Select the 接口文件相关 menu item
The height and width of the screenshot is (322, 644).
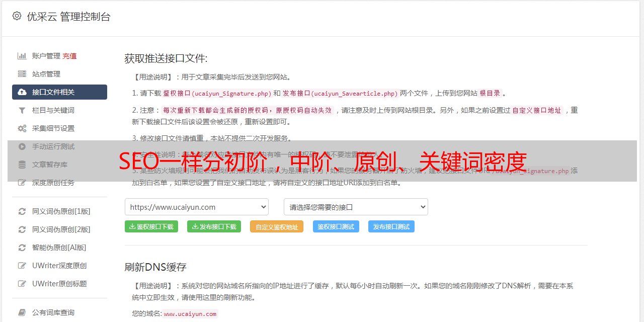click(x=59, y=92)
